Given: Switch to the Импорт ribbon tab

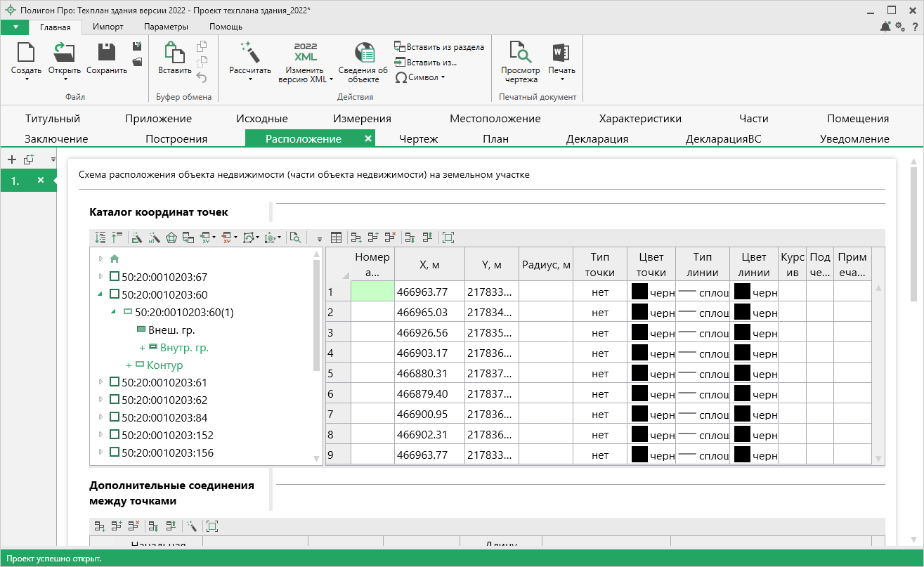Looking at the screenshot, I should [108, 27].
